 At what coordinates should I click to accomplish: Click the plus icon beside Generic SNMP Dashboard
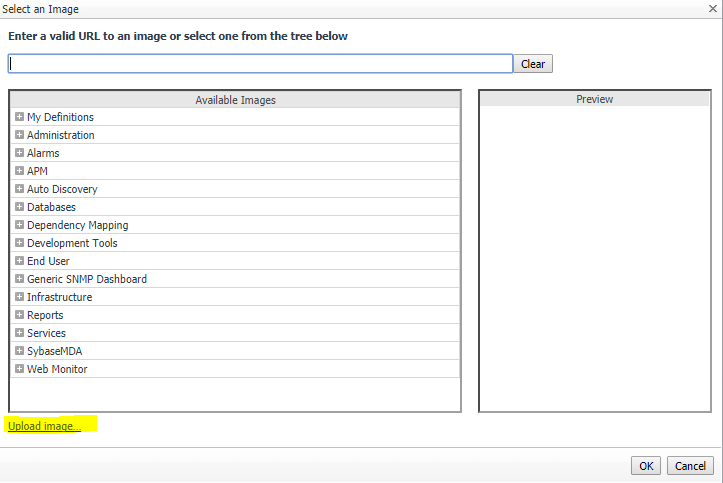(x=19, y=279)
